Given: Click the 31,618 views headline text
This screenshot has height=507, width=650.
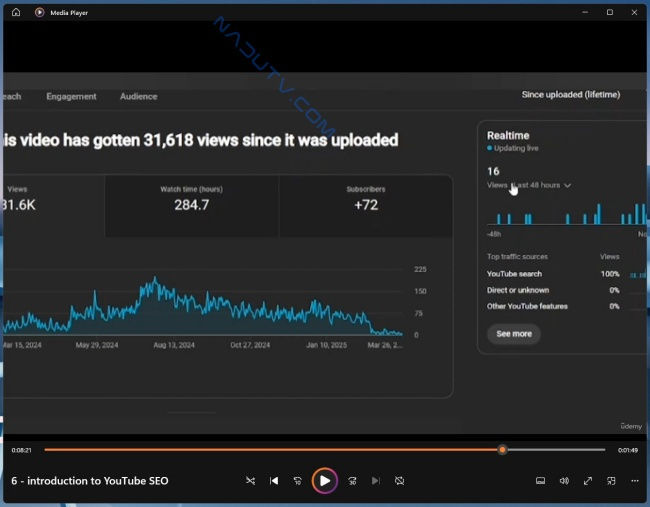Looking at the screenshot, I should 201,140.
